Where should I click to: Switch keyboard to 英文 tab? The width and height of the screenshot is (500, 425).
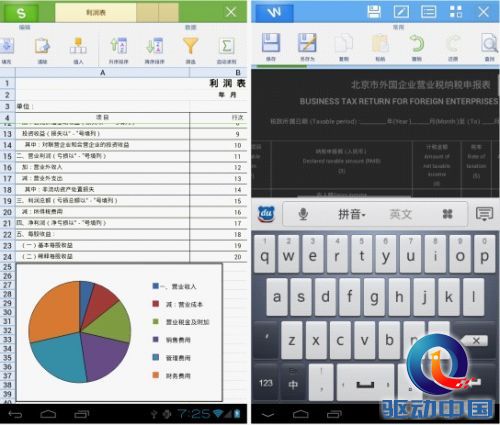(401, 214)
